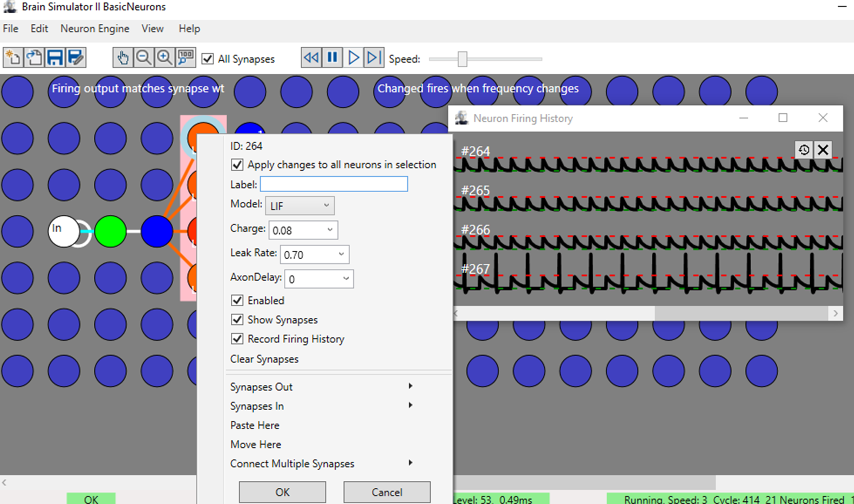The image size is (854, 504).
Task: Click the Play engine button
Action: (353, 58)
